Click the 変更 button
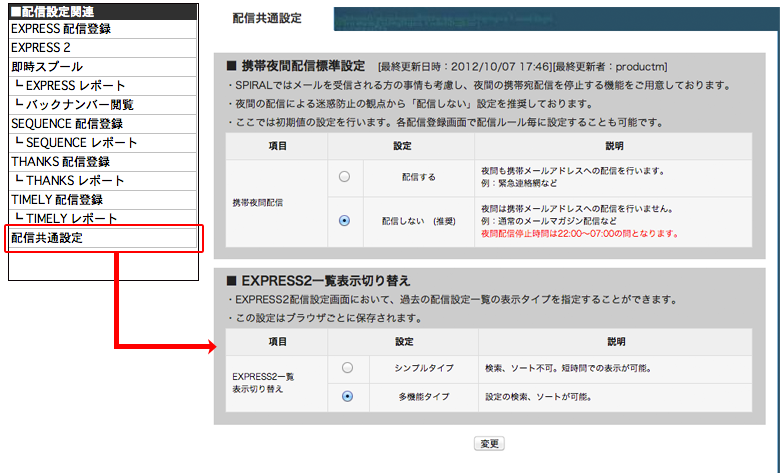Viewport: 780px width, 473px height. 489,443
